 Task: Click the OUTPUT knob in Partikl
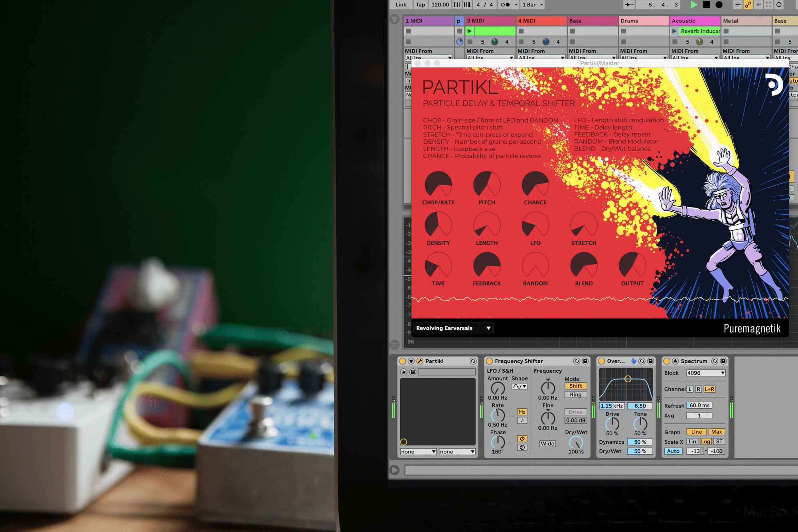pyautogui.click(x=632, y=265)
